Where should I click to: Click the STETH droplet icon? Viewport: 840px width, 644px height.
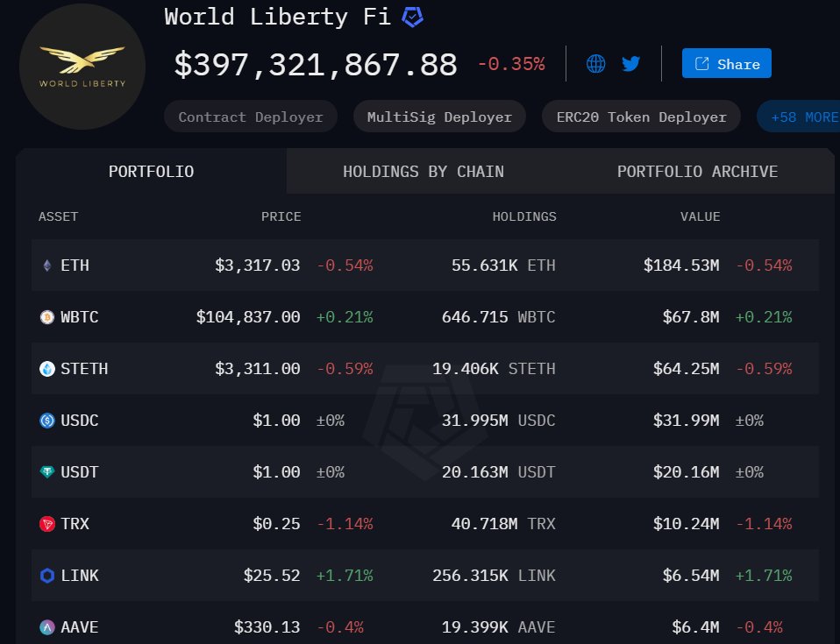click(47, 369)
